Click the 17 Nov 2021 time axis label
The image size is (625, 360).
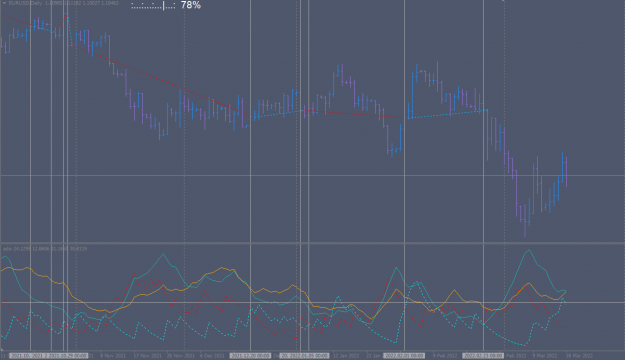pyautogui.click(x=147, y=356)
